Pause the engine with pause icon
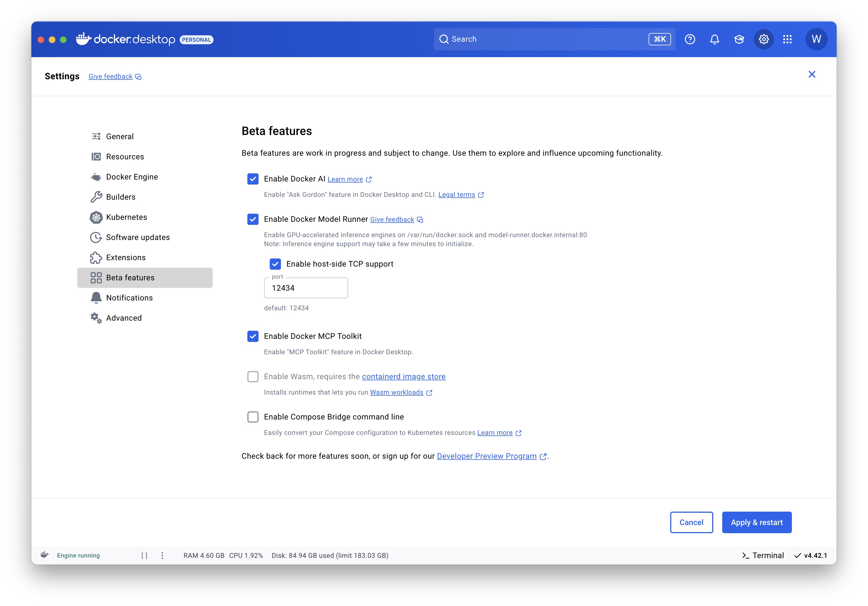The height and width of the screenshot is (606, 868). pyautogui.click(x=144, y=555)
